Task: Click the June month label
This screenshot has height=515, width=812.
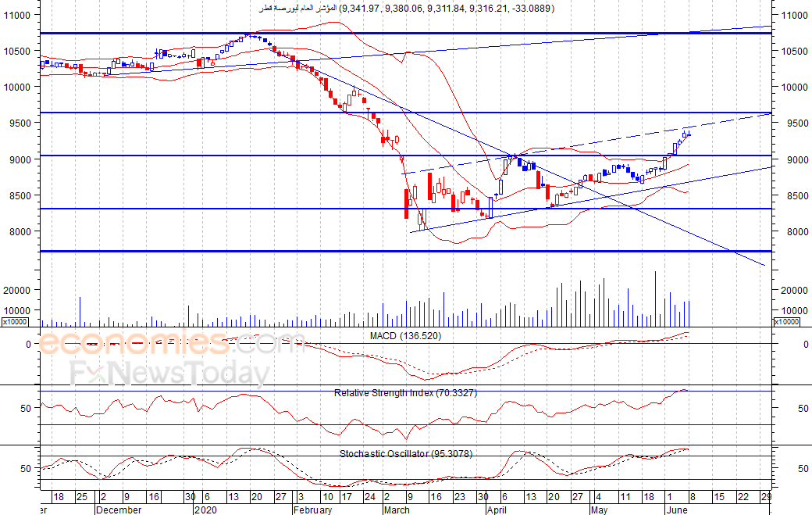Action: pos(677,510)
